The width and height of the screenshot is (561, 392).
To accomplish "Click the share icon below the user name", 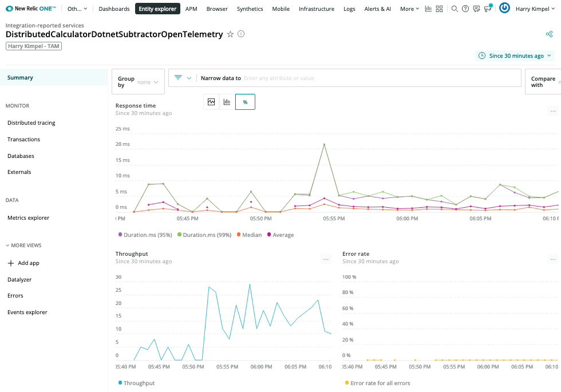I will tap(549, 34).
